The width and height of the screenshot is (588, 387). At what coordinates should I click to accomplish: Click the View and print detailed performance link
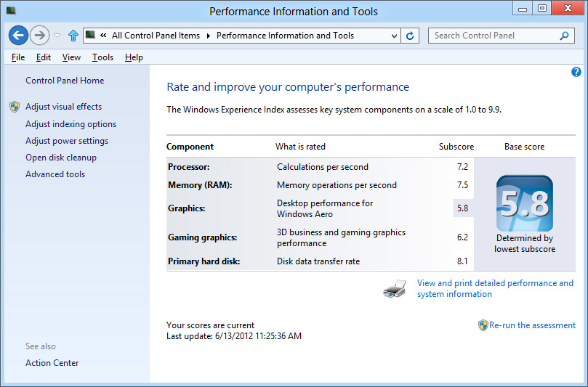(495, 288)
